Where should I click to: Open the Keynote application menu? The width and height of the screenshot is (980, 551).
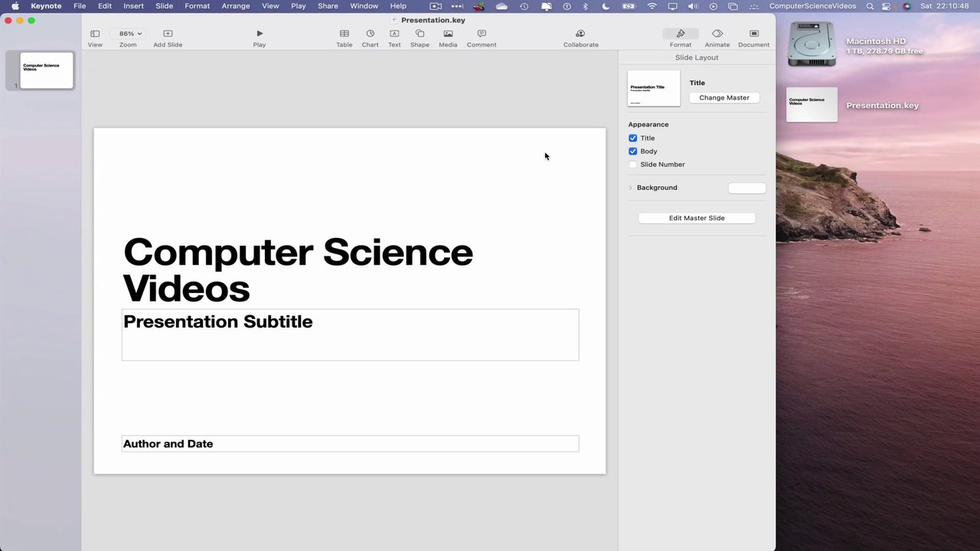(x=46, y=6)
